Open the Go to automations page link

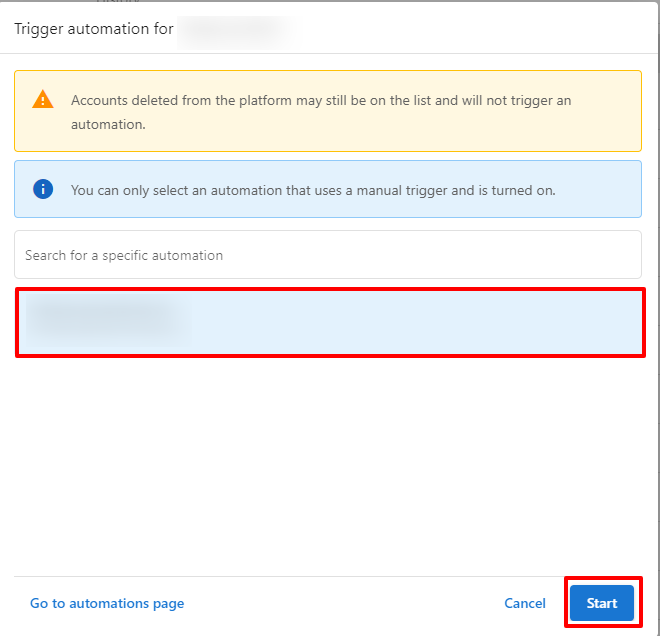107,603
